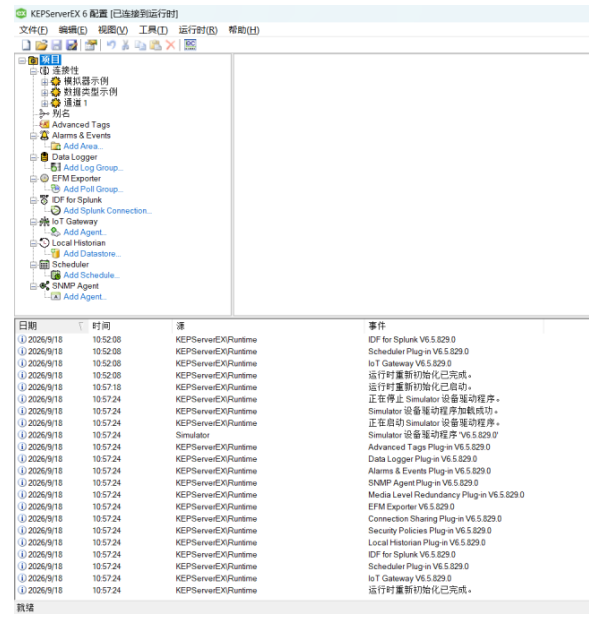This screenshot has width=589, height=624.
Task: Click the Add Poll Group... link
Action: pyautogui.click(x=93, y=189)
